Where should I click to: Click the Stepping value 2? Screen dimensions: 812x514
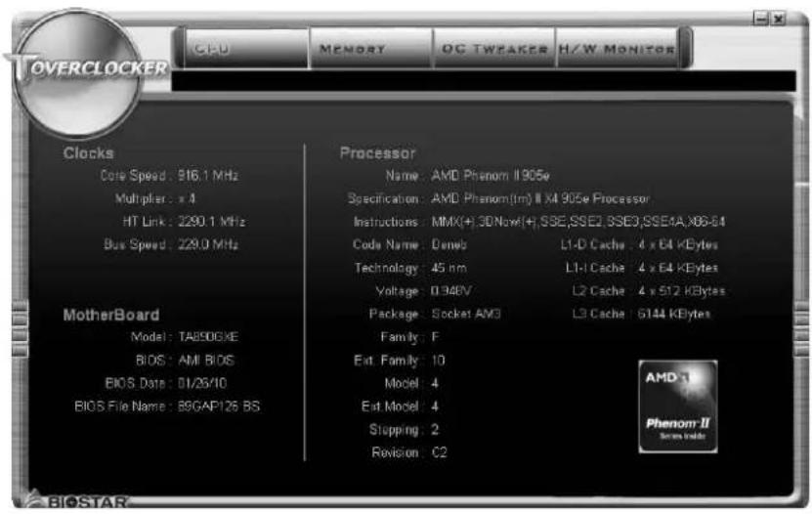click(x=435, y=430)
